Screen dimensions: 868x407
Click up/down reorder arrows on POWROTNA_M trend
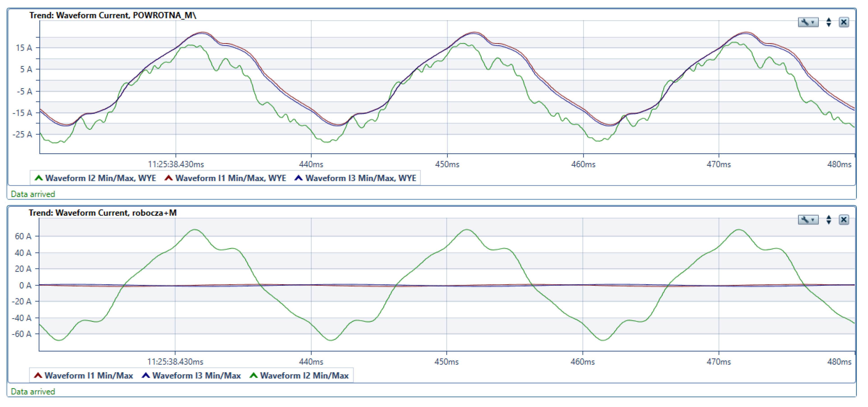(x=829, y=23)
